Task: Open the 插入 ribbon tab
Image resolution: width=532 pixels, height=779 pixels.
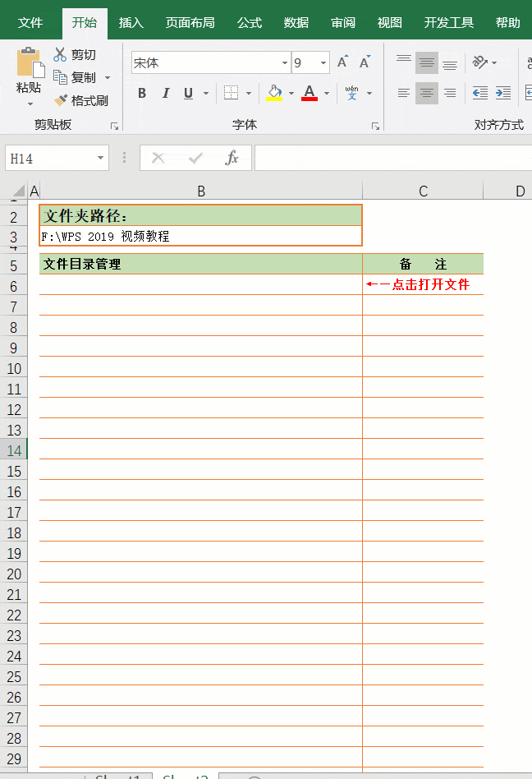Action: click(x=131, y=22)
